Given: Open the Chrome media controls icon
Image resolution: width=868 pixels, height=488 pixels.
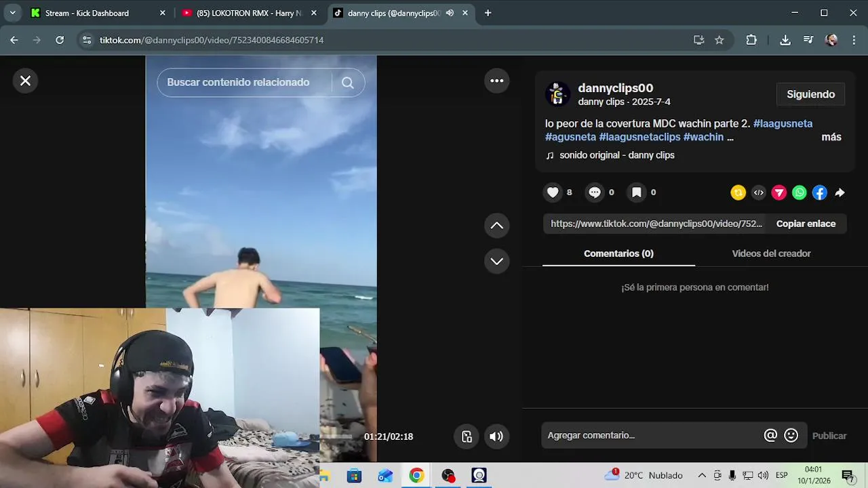Looking at the screenshot, I should click(x=808, y=40).
